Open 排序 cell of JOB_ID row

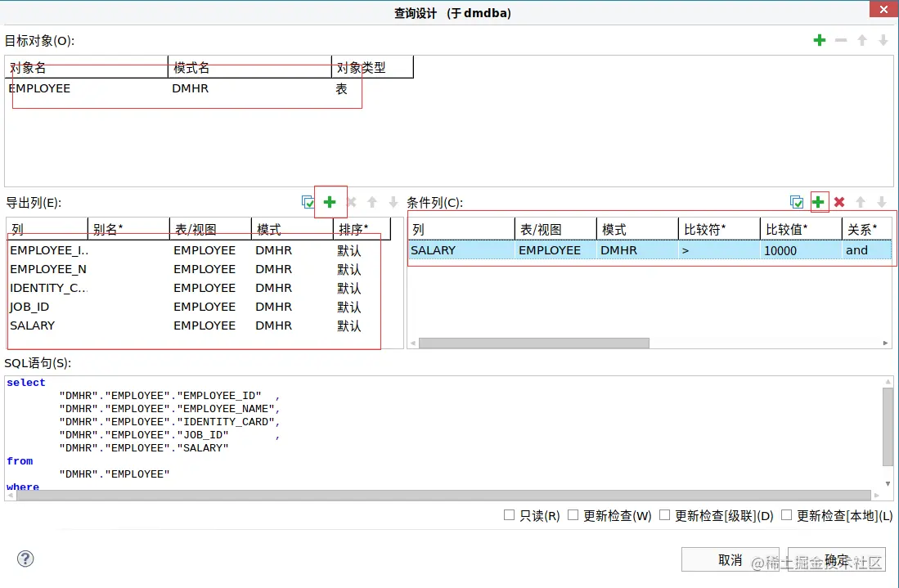pos(362,307)
